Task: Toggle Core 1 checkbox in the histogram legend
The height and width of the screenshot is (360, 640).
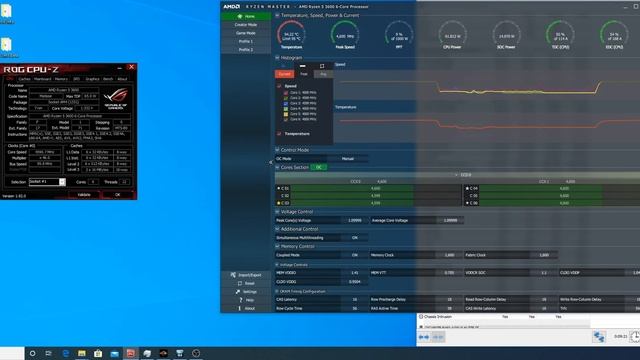Action: (x=286, y=93)
